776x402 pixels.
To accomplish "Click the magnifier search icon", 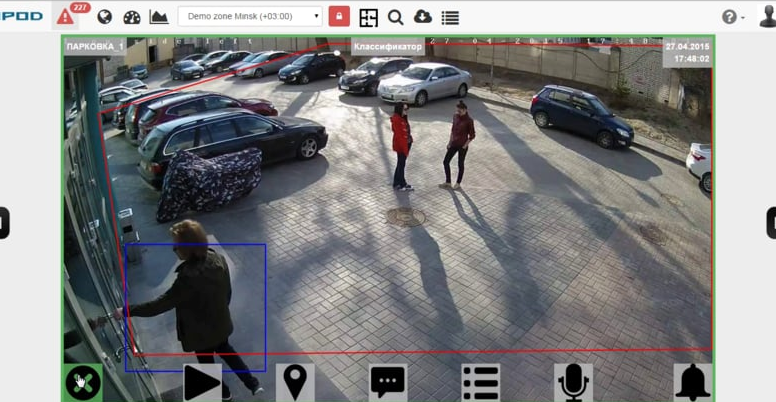I will pos(395,17).
